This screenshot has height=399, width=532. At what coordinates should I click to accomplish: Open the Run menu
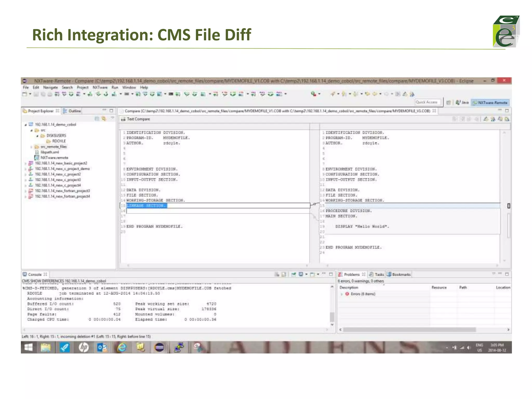pos(115,88)
